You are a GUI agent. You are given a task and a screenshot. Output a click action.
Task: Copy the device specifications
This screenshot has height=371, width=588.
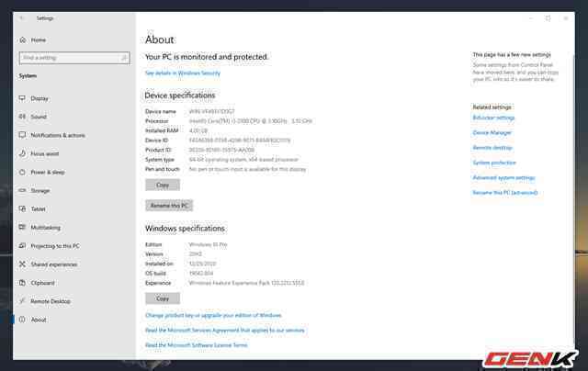[x=163, y=185]
